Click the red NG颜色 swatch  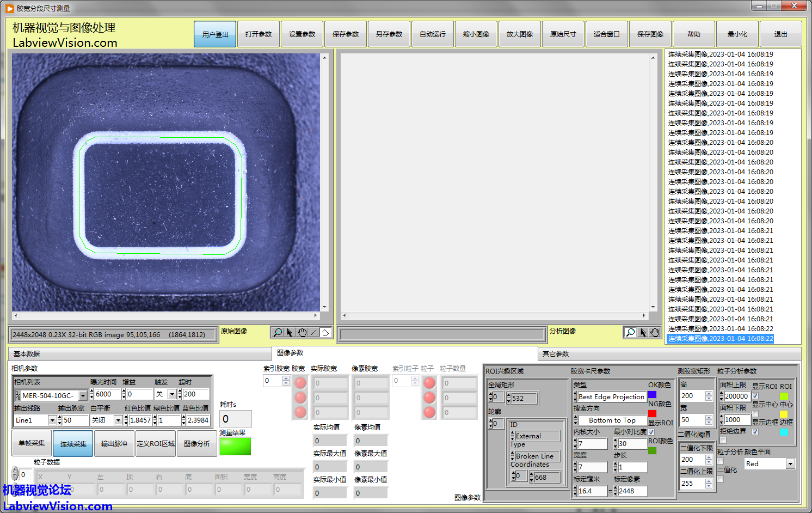pos(652,414)
